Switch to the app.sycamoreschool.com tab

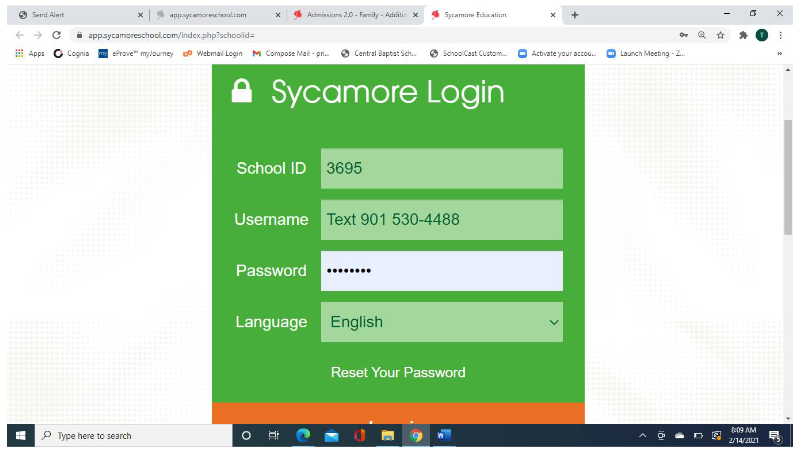click(216, 15)
